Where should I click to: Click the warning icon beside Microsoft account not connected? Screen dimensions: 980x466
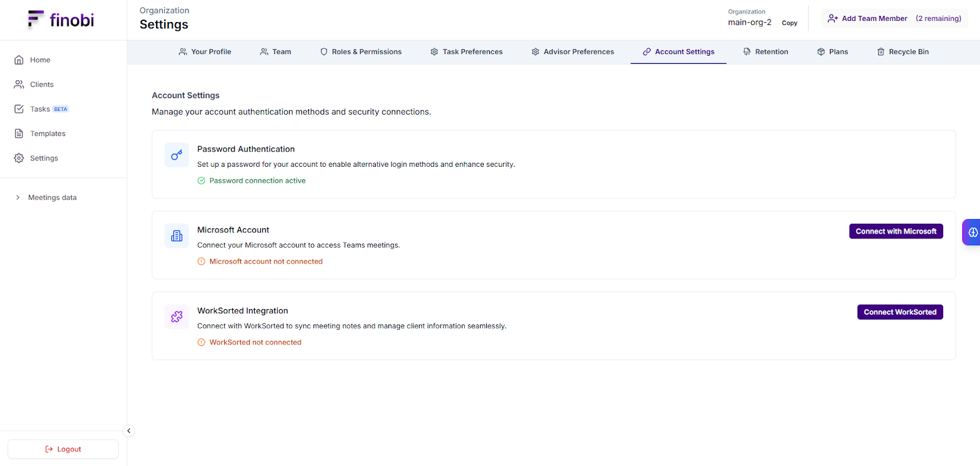click(202, 262)
